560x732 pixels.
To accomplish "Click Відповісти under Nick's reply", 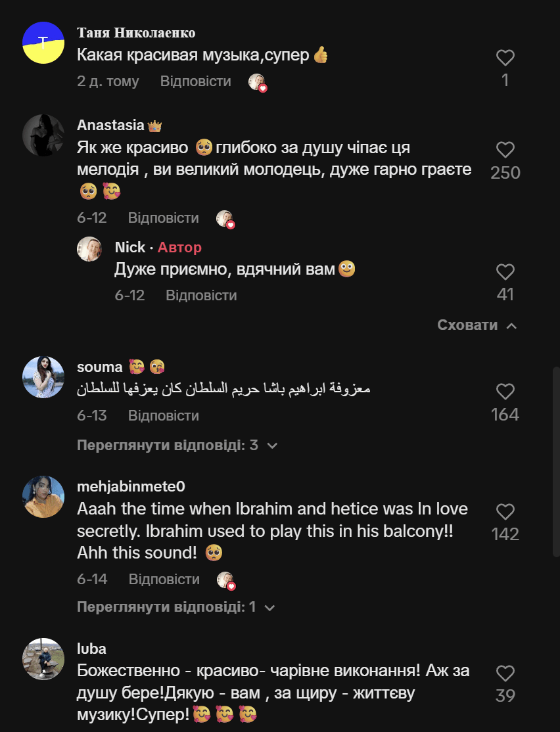I will 201,296.
